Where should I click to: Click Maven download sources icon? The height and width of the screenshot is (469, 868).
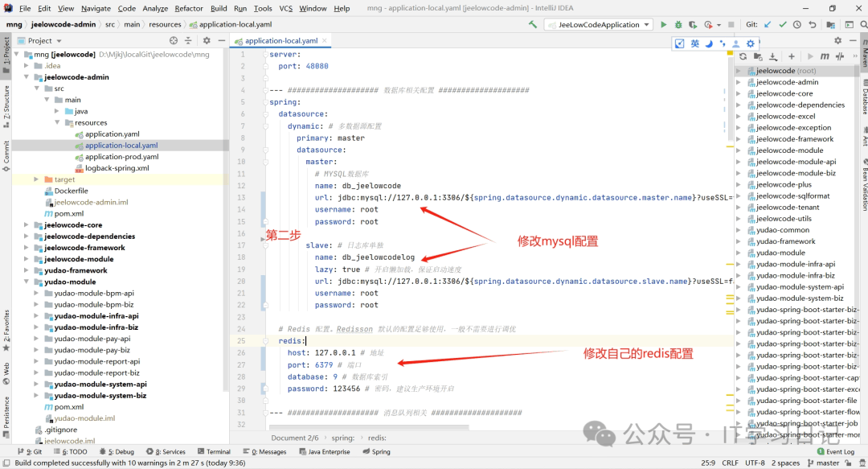click(773, 56)
